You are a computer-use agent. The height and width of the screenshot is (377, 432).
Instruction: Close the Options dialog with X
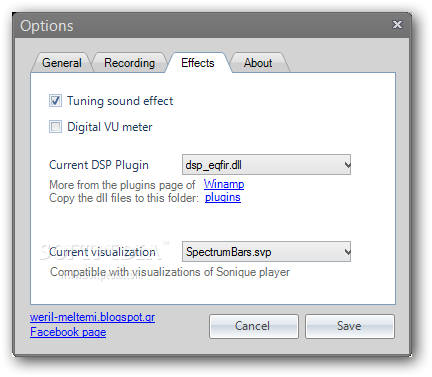(397, 25)
